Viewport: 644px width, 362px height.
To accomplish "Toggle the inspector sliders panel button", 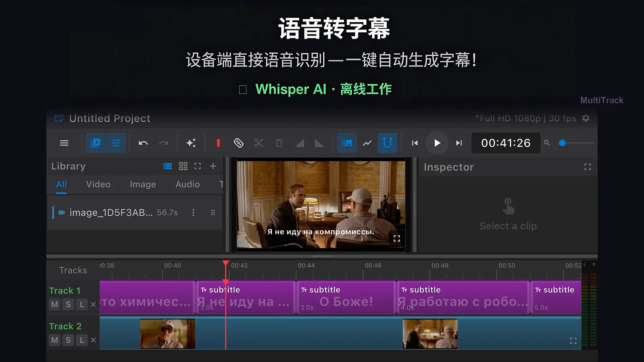I will pos(116,143).
